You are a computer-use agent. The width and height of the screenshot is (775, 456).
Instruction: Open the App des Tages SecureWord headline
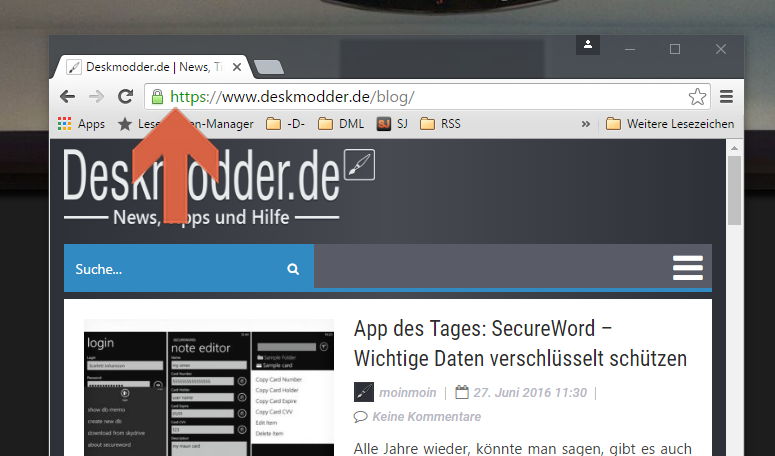click(520, 343)
